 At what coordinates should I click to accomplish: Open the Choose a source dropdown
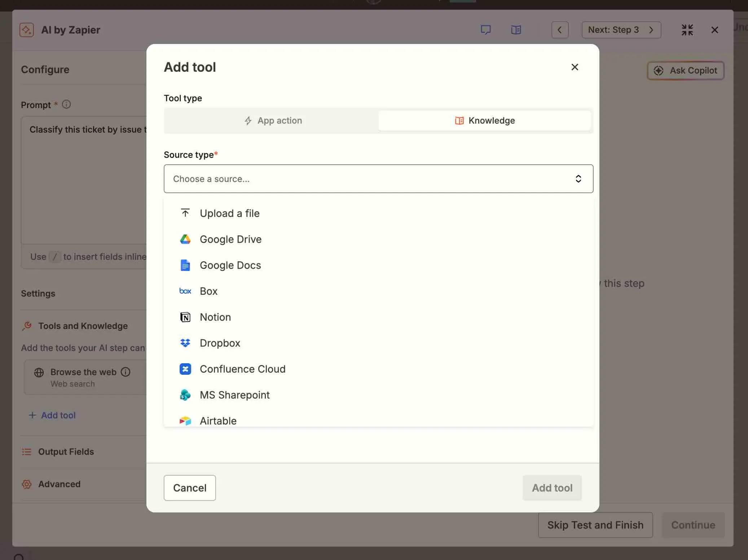point(378,179)
